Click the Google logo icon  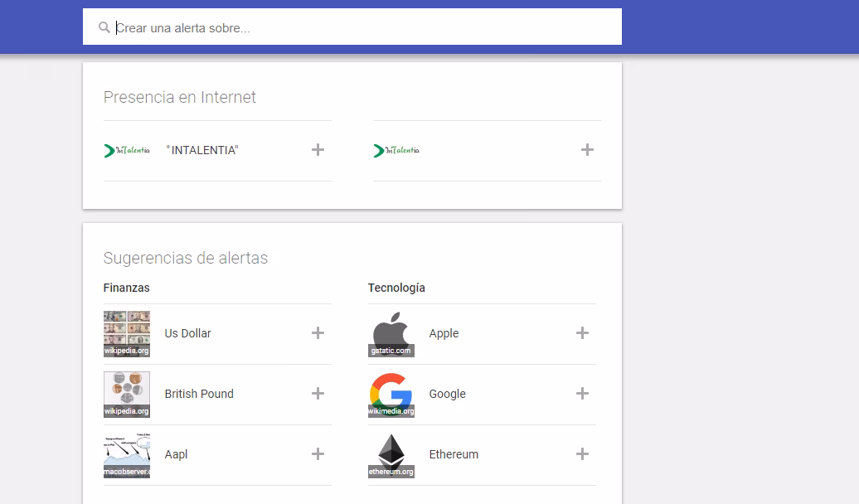click(391, 394)
